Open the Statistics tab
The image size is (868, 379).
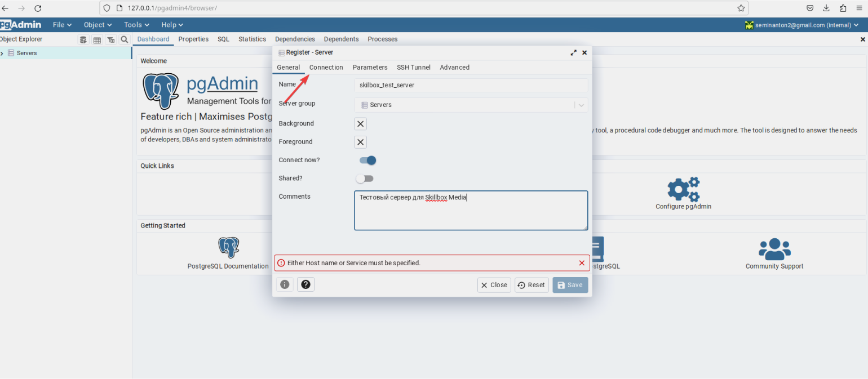(252, 39)
